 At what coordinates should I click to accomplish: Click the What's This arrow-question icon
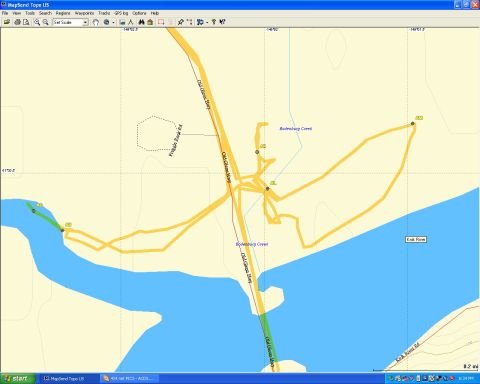(x=223, y=22)
